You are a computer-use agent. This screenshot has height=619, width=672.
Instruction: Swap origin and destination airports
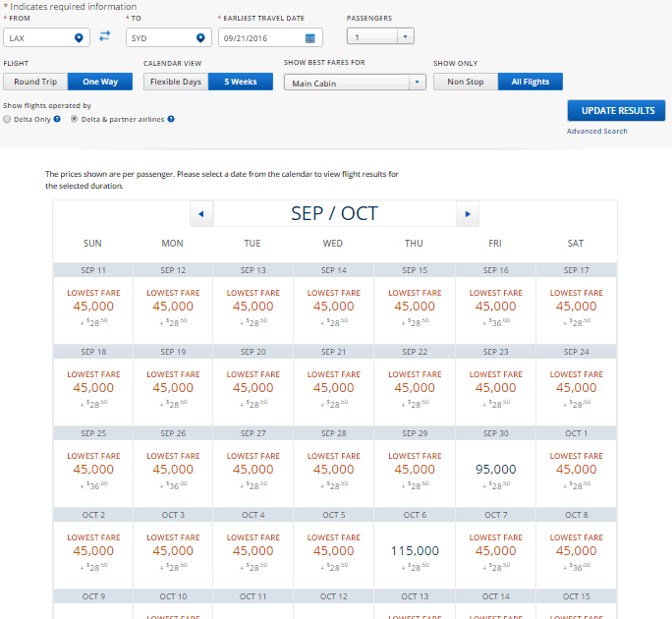pos(104,36)
